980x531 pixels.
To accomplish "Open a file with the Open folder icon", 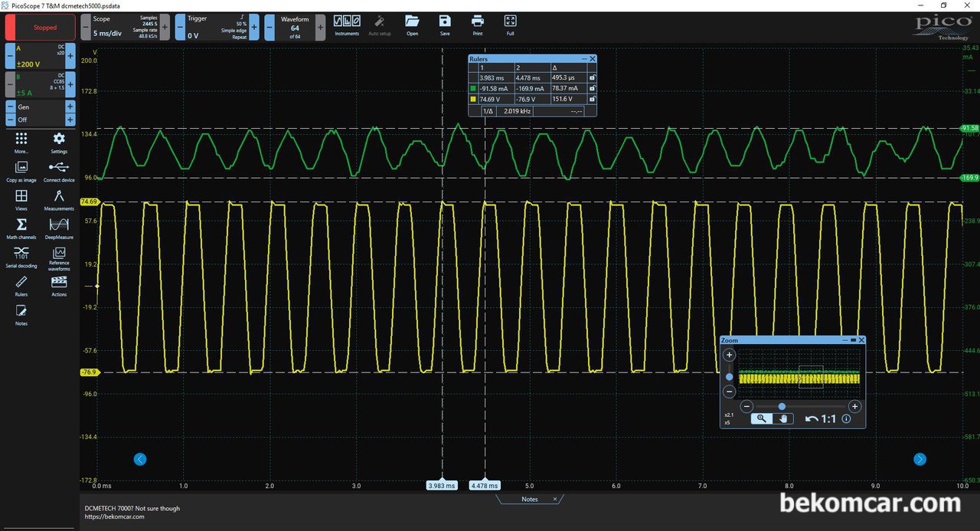I will click(x=412, y=24).
